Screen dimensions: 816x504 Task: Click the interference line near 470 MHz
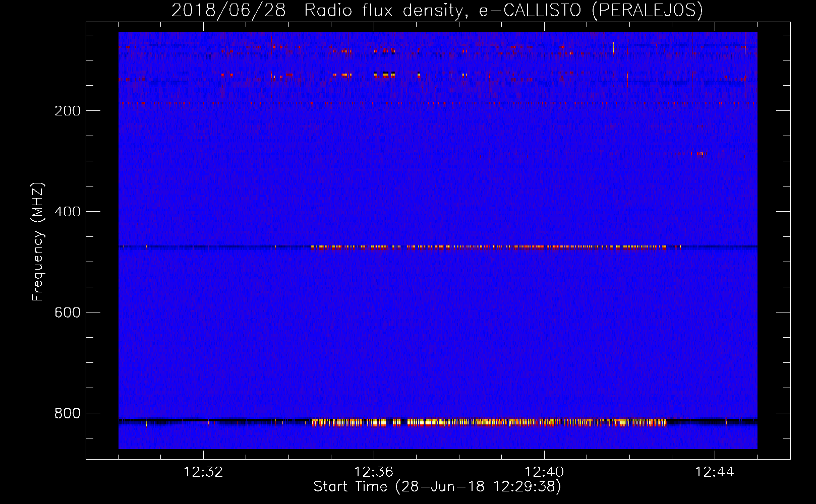pyautogui.click(x=438, y=247)
